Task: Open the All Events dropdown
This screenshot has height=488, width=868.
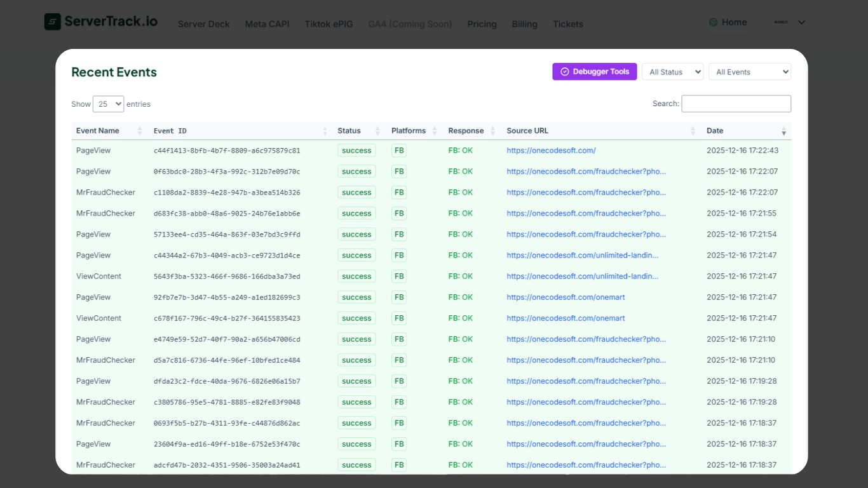Action: click(750, 71)
